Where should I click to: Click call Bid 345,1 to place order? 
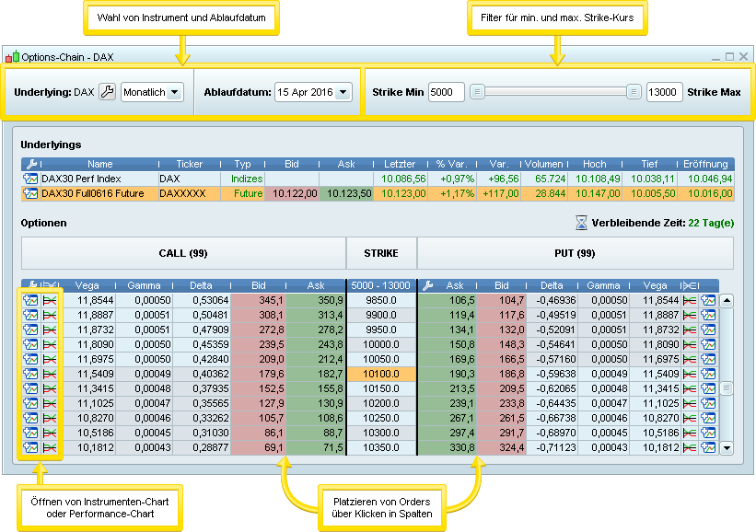tap(258, 300)
